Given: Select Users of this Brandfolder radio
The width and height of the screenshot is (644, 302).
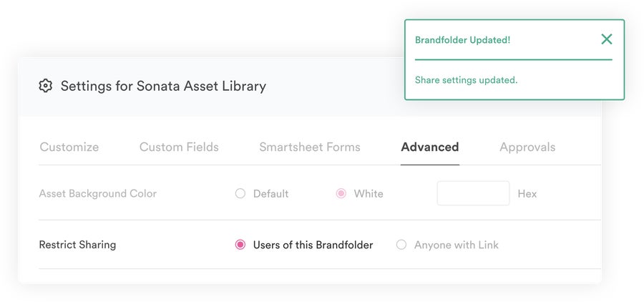Looking at the screenshot, I should 240,245.
